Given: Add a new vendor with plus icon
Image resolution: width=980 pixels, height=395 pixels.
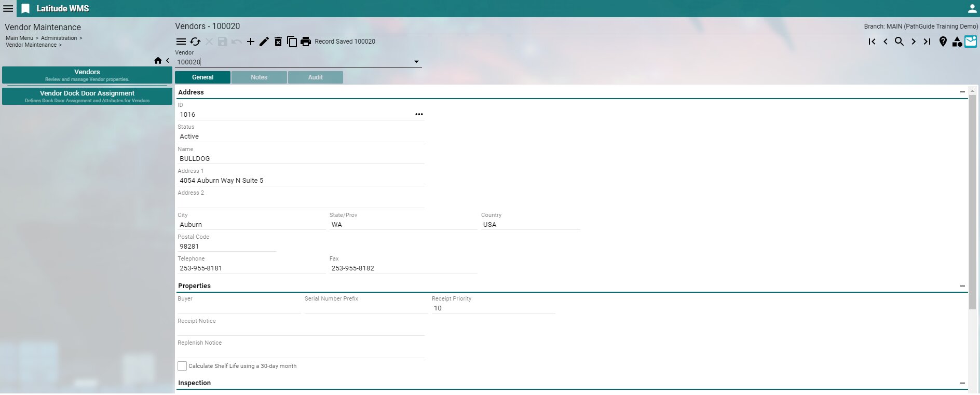Looking at the screenshot, I should click(x=250, y=42).
